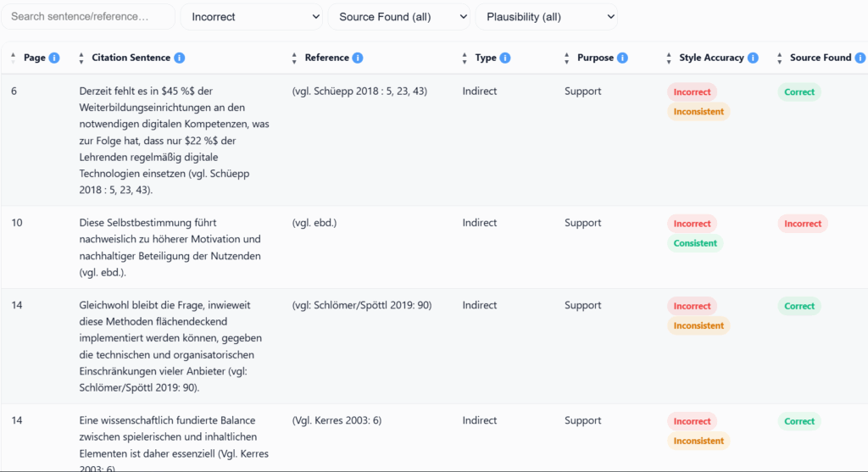Open the Incorrect filter dropdown
The image size is (868, 472).
tap(252, 16)
